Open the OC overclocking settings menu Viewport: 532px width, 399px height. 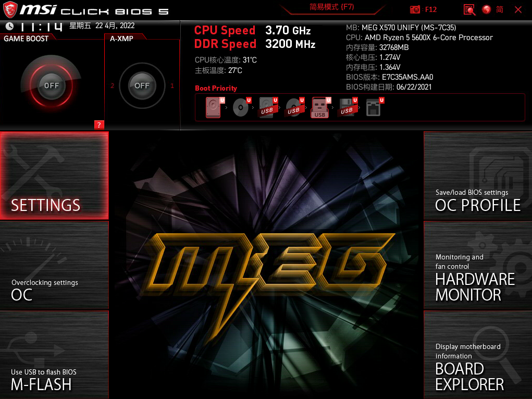coord(54,266)
